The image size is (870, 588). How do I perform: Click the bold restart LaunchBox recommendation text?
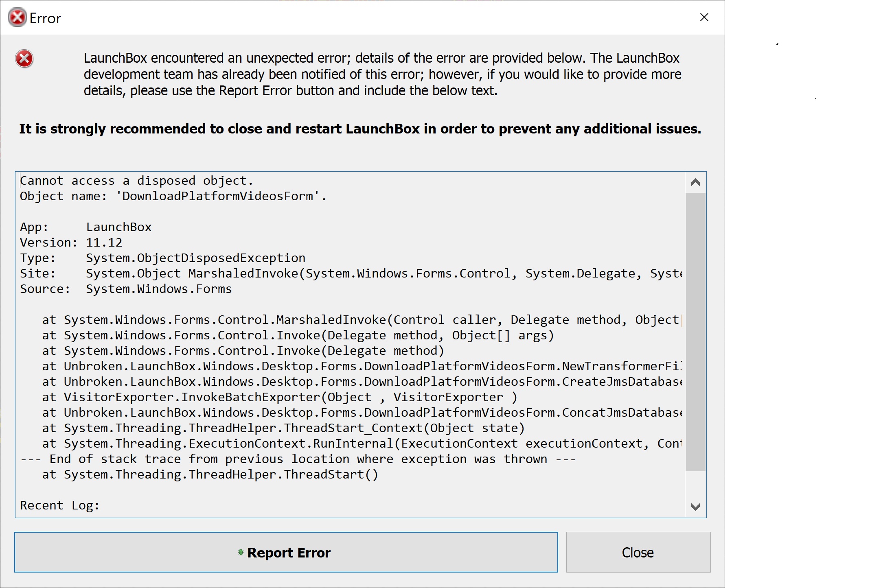(360, 129)
